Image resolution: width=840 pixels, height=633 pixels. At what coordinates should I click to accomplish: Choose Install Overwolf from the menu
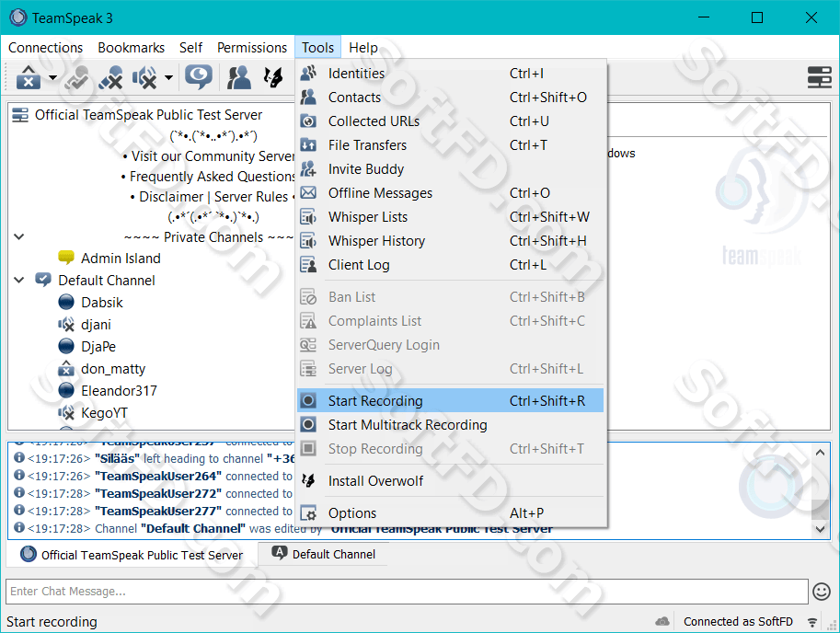(x=451, y=481)
